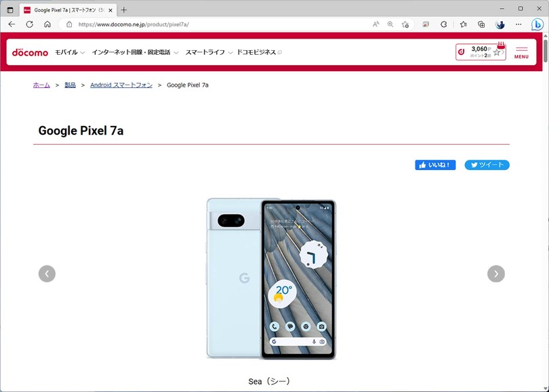Open a new browser tab

click(x=123, y=9)
